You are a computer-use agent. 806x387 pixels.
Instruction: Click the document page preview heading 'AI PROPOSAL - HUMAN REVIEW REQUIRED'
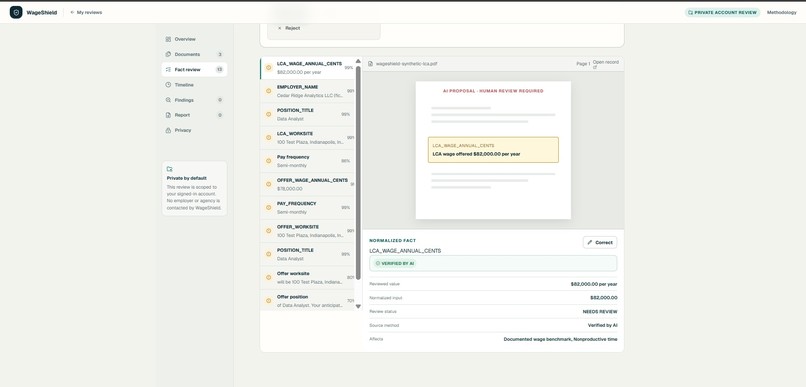tap(493, 91)
